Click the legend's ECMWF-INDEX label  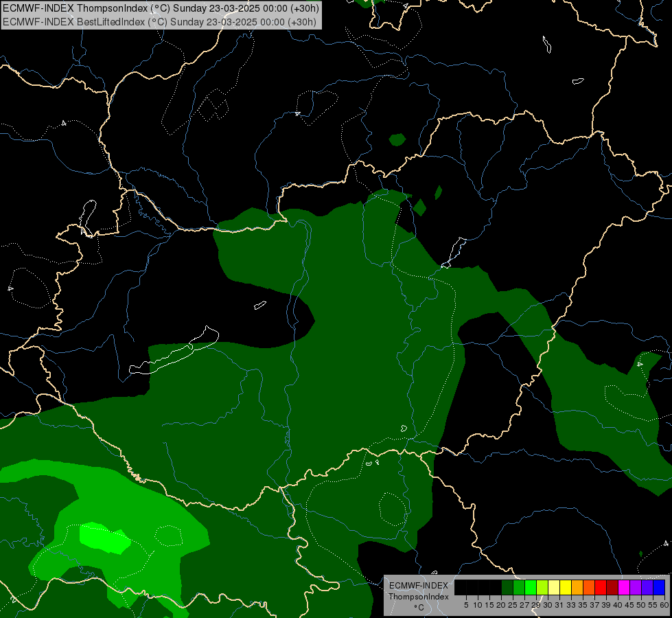point(419,586)
